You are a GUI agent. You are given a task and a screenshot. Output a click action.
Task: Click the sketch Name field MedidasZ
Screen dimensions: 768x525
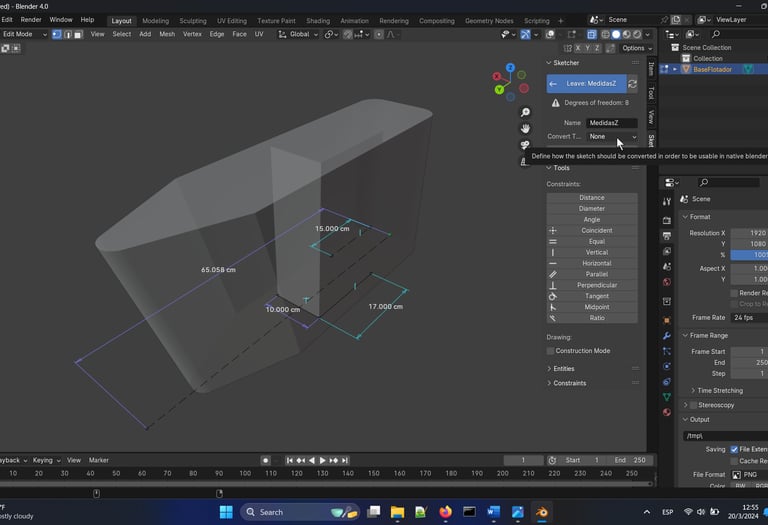pos(611,122)
